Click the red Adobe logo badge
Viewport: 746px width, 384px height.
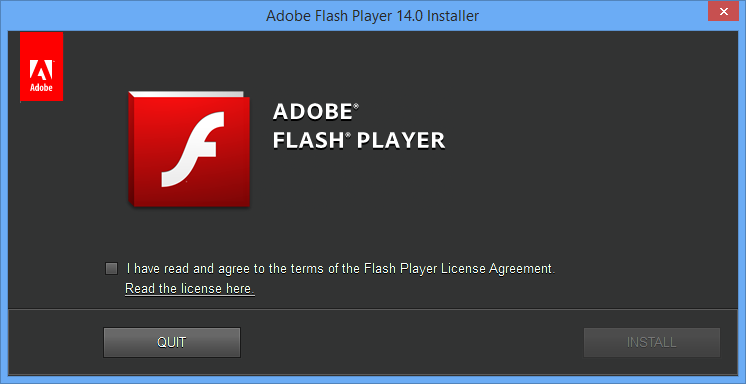pos(41,67)
